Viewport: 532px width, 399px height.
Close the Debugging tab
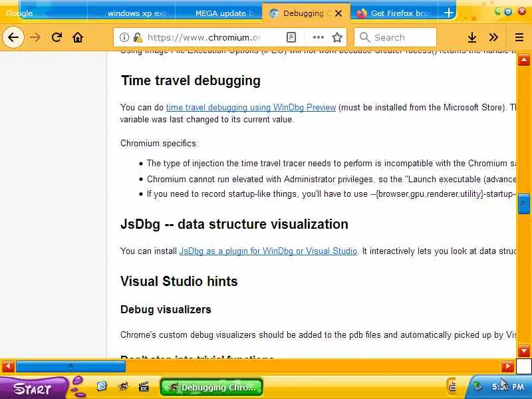[338, 13]
